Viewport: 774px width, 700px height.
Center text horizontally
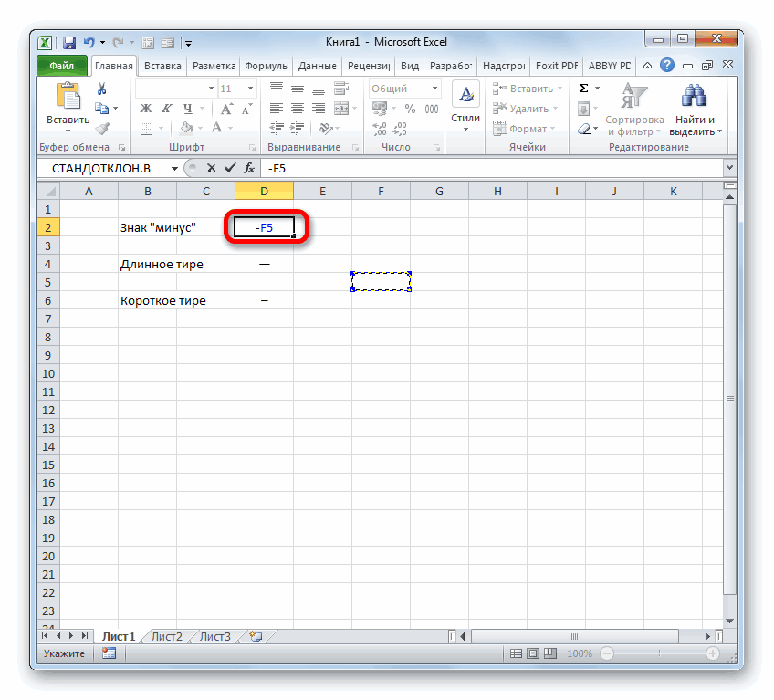click(298, 109)
